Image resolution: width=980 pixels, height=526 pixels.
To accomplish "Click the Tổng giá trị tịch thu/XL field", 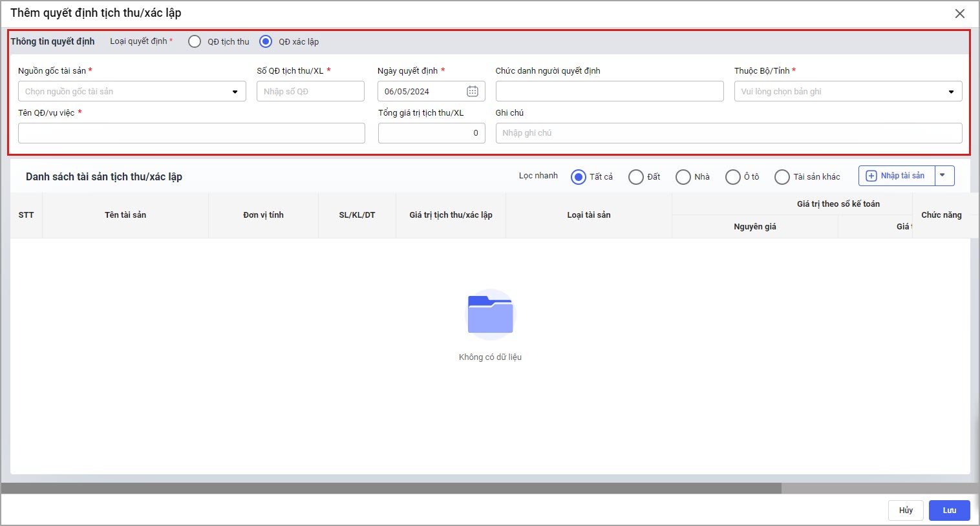I will (x=432, y=133).
